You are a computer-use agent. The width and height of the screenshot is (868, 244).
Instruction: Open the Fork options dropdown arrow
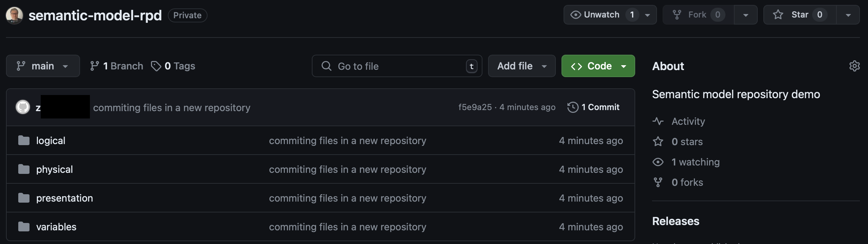(x=746, y=15)
